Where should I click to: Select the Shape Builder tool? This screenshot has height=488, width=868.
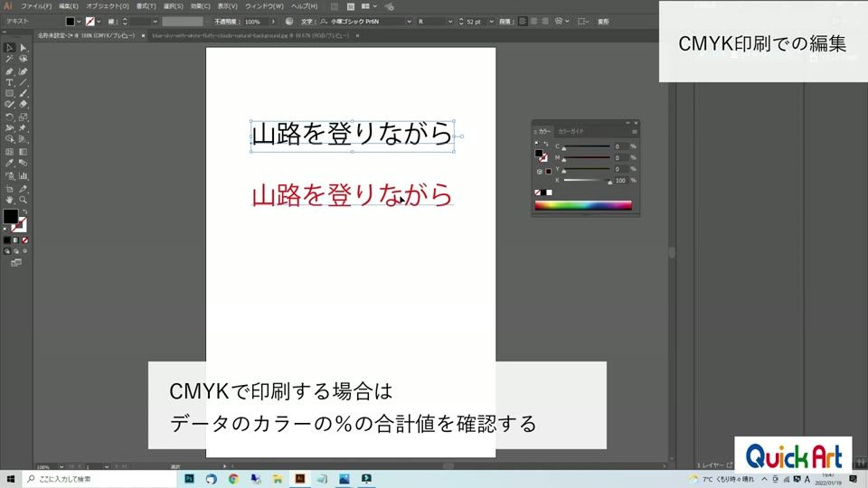(9, 139)
